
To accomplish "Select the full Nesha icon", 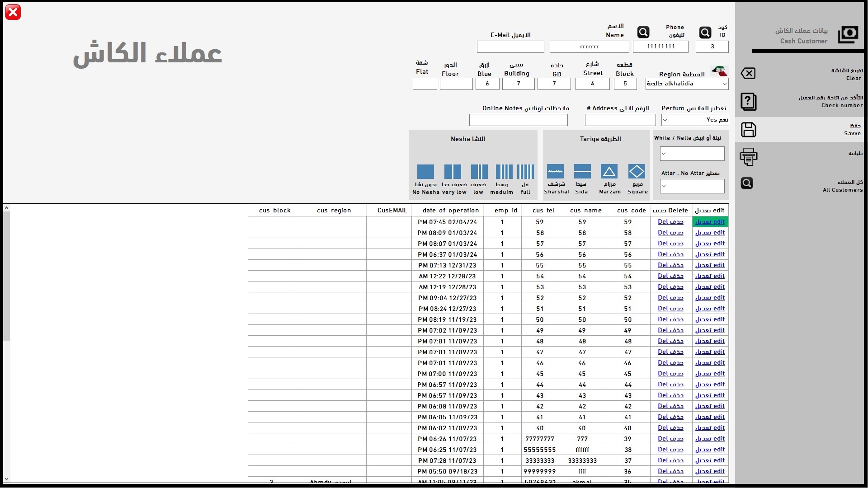I will (x=525, y=172).
